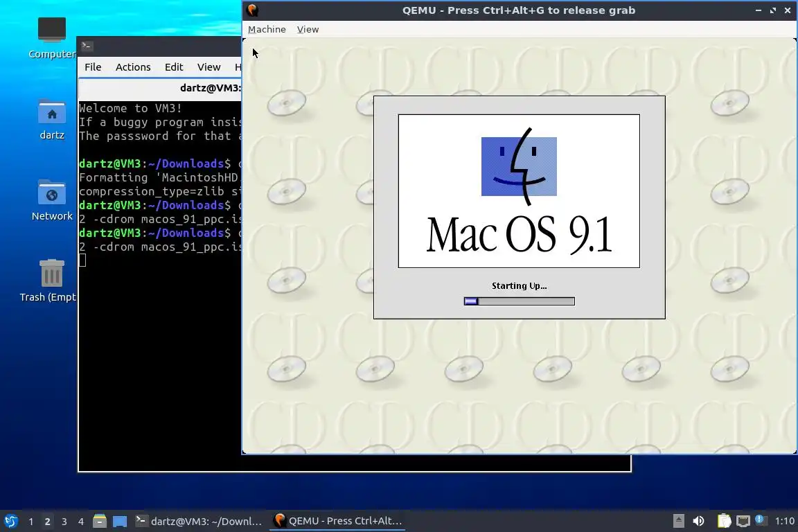The width and height of the screenshot is (798, 532).
Task: Click the QEMU window title text
Action: (x=519, y=10)
